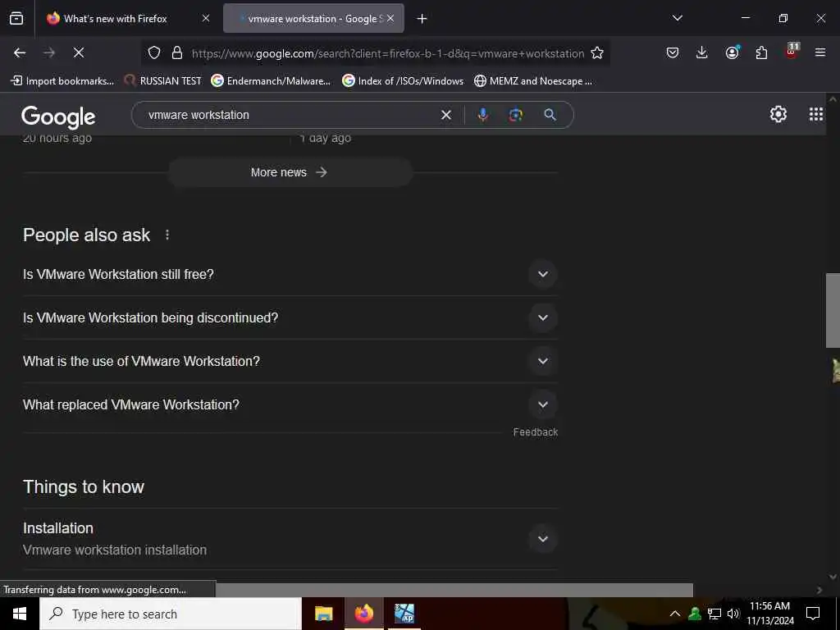Click Firefox taskbar icon
The height and width of the screenshot is (630, 840).
(x=363, y=614)
